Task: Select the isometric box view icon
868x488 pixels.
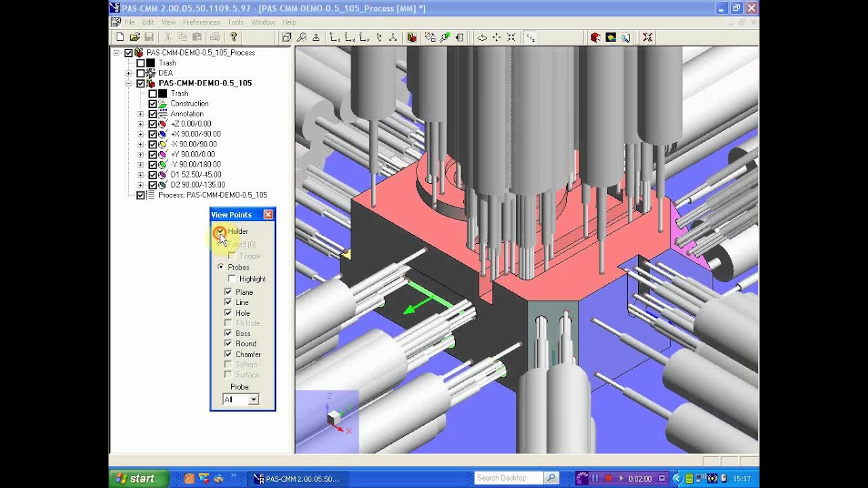Action: [287, 37]
